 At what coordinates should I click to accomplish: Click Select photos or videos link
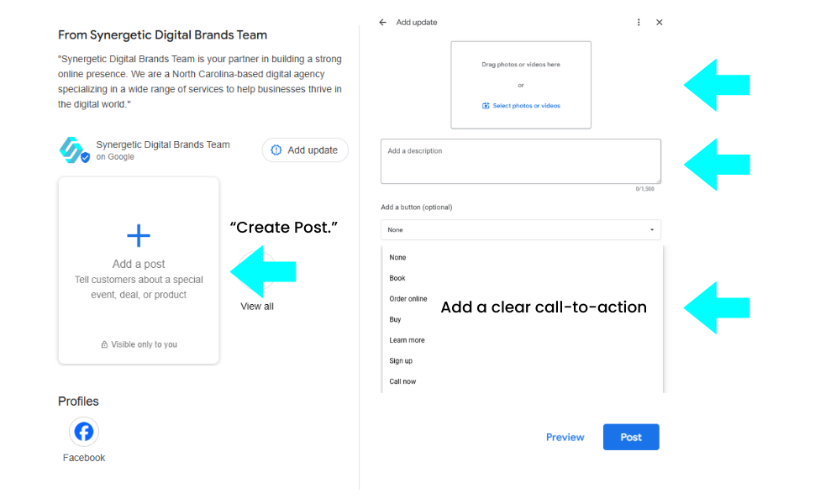526,106
